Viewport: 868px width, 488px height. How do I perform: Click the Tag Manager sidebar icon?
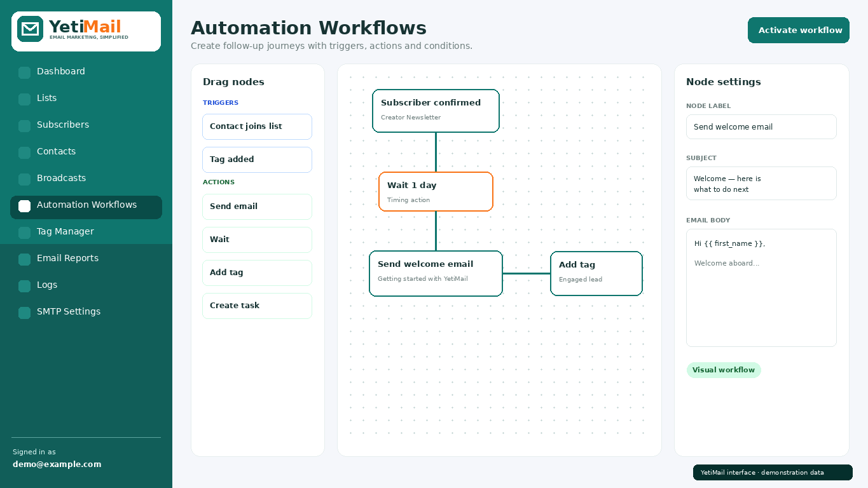(x=24, y=233)
